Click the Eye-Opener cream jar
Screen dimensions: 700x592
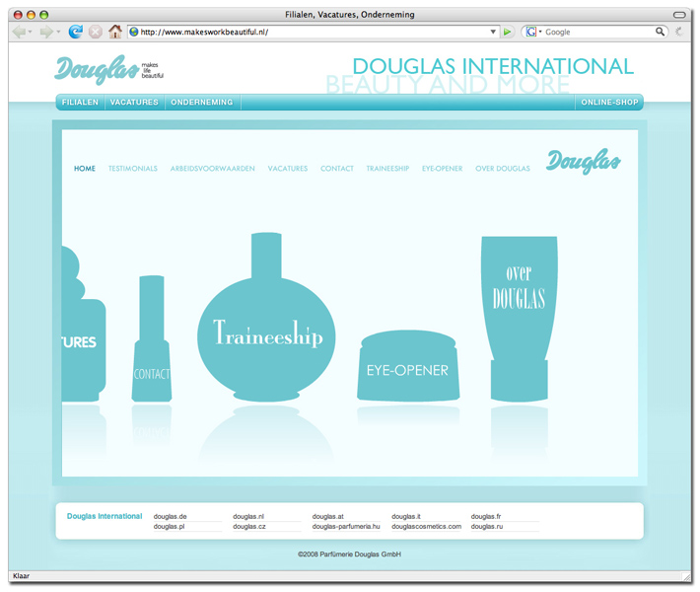(408, 365)
